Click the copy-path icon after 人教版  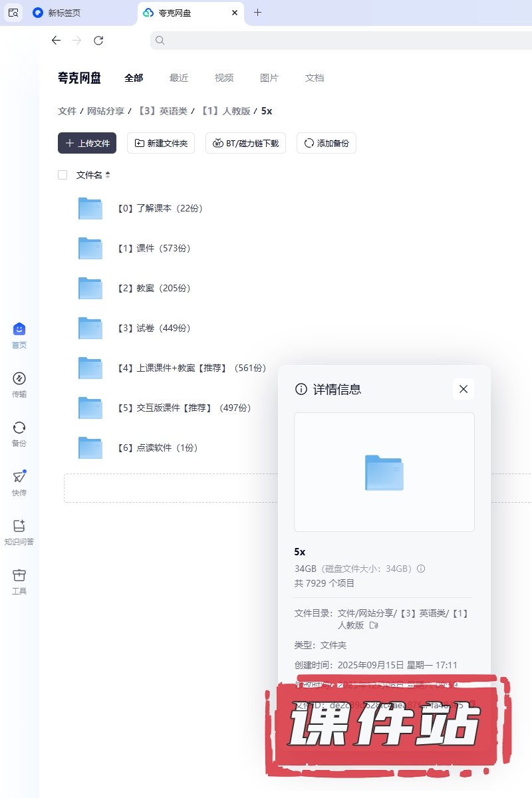tap(374, 626)
